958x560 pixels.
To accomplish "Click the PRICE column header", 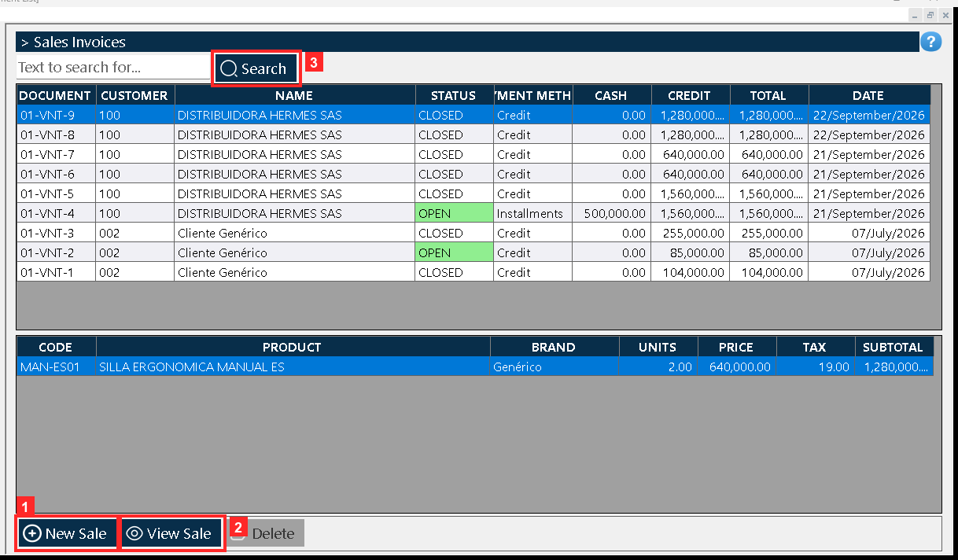I will (x=736, y=347).
